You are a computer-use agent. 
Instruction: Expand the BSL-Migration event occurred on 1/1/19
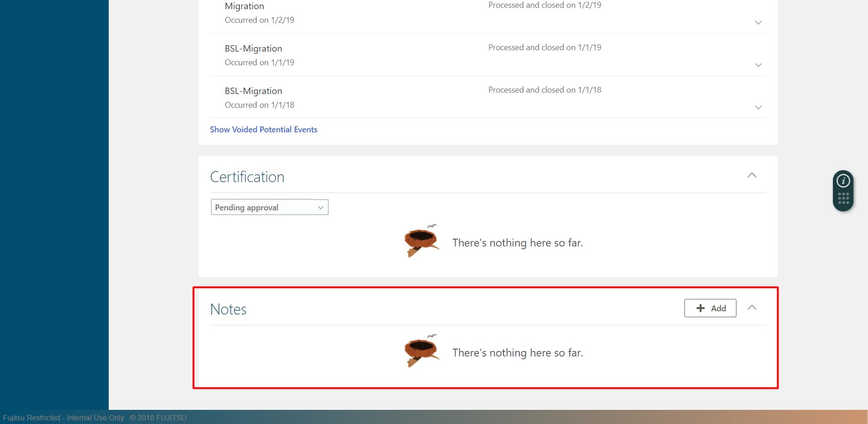(758, 65)
